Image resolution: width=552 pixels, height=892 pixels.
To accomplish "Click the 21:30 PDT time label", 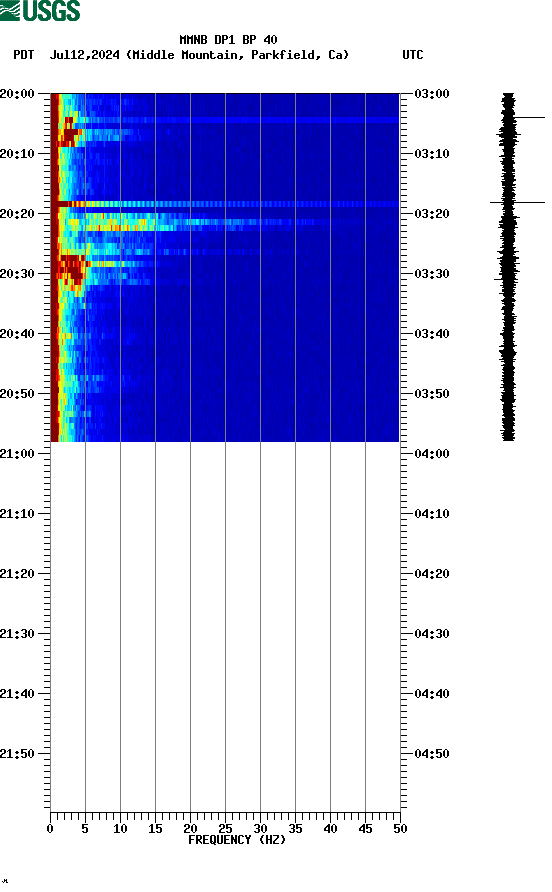I will tap(17, 634).
